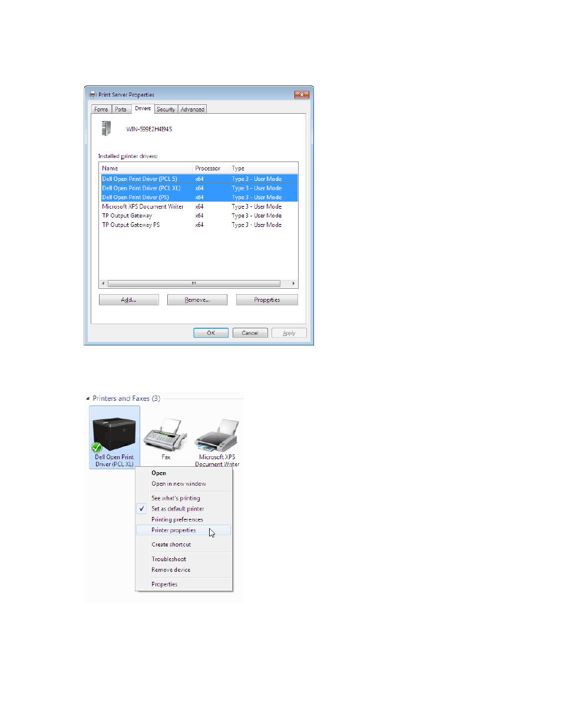Open the Forms tab

(101, 110)
